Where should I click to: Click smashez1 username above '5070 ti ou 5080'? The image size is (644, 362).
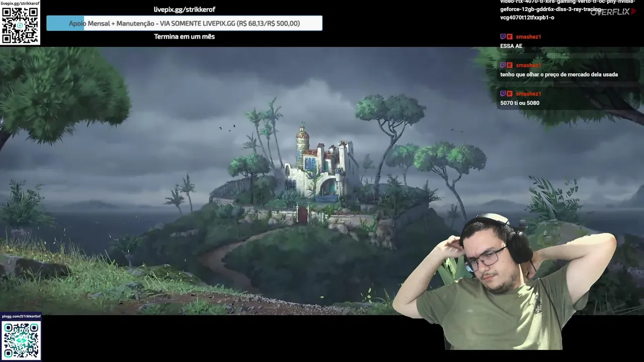(x=528, y=94)
